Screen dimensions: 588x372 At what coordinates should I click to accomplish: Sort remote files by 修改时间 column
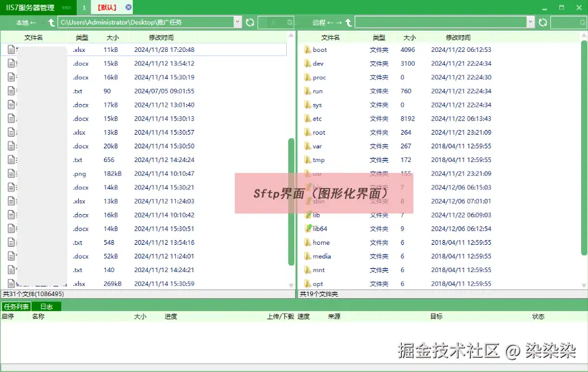458,38
